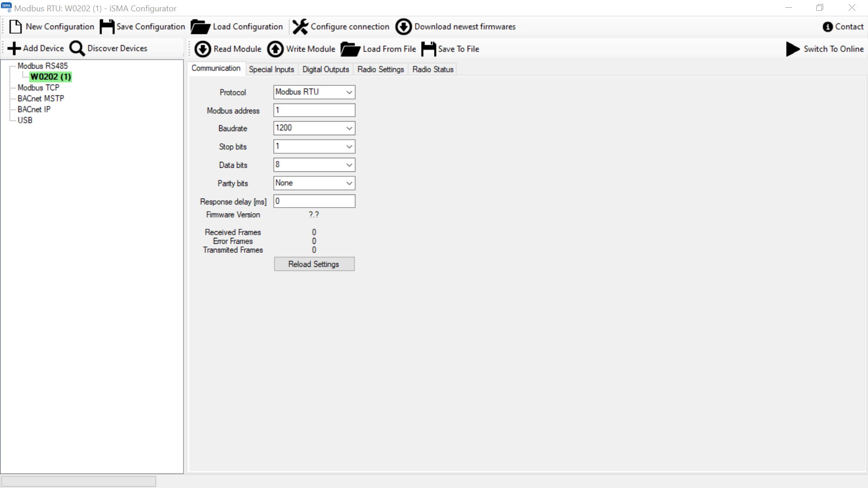This screenshot has height=488, width=868.
Task: Click the Reload Settings button
Action: (314, 264)
